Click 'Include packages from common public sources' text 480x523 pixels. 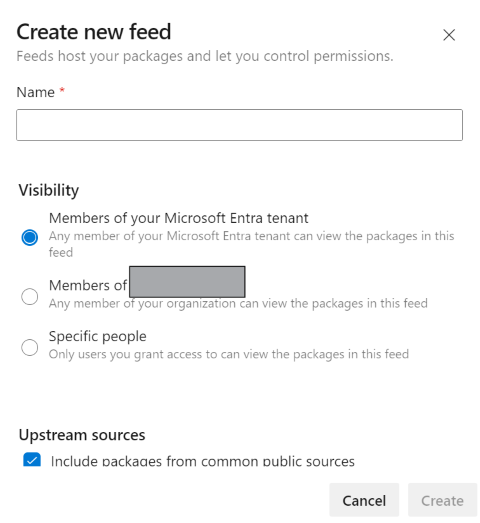[202, 461]
